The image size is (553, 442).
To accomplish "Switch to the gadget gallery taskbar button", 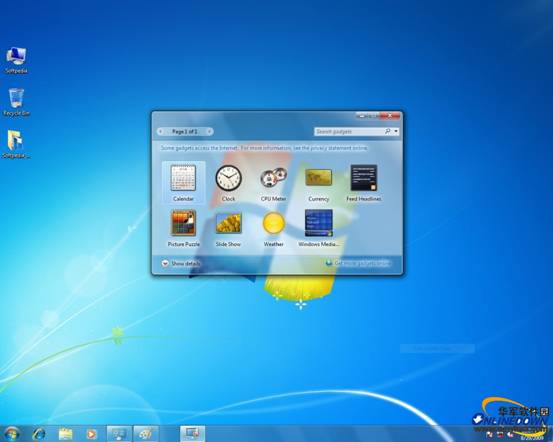I will 192,434.
